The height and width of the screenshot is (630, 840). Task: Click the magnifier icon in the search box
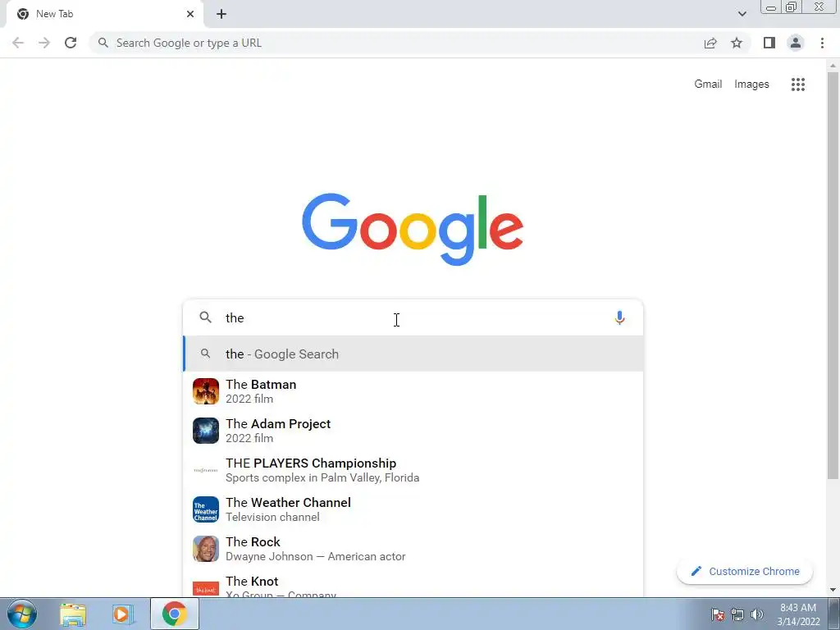tap(205, 317)
